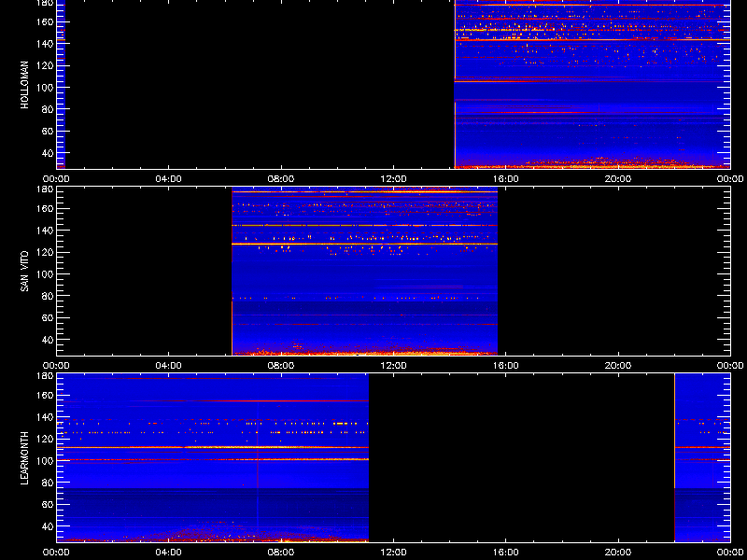The height and width of the screenshot is (560, 747).
Task: Choose the 160 tick label on the Learmonth axis
Action: [x=44, y=395]
